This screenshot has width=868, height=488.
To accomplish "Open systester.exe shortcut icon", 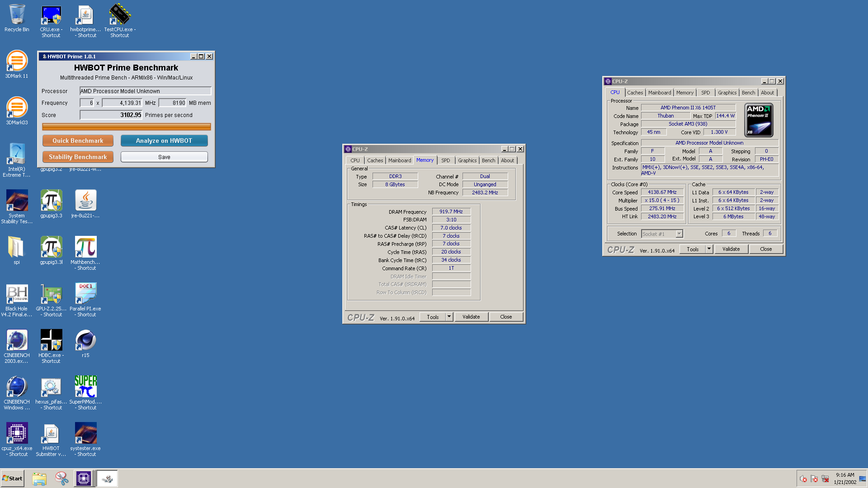I will [85, 439].
